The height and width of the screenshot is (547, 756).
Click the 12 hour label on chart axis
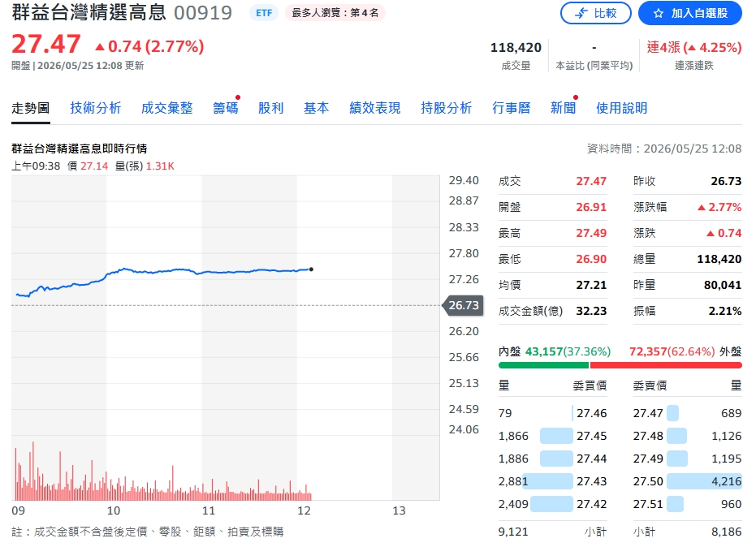(x=305, y=510)
